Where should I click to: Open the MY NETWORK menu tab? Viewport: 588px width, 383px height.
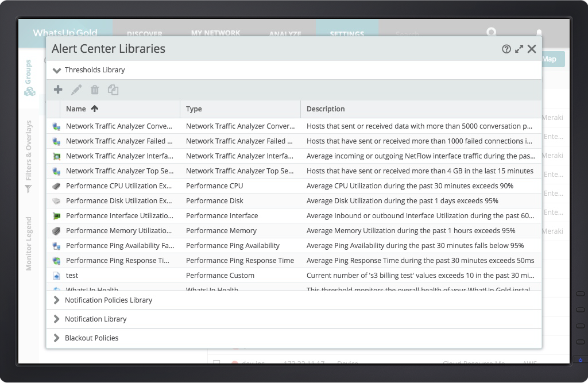coord(216,33)
